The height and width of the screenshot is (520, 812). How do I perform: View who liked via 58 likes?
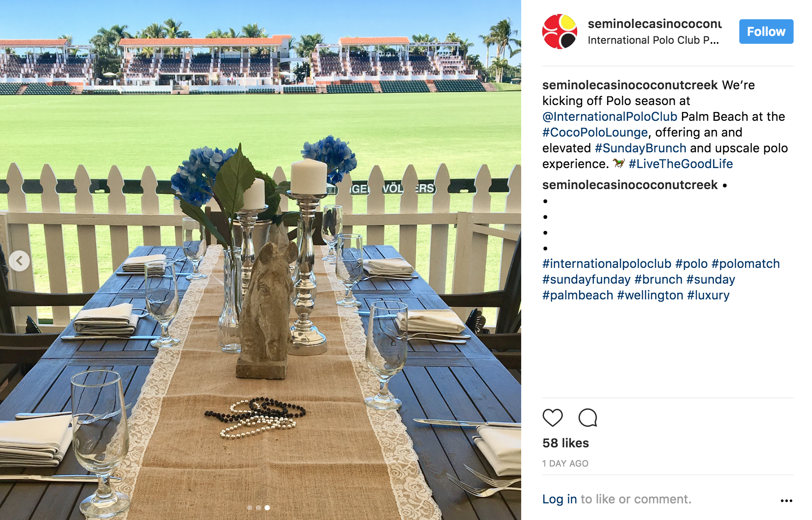tap(565, 443)
